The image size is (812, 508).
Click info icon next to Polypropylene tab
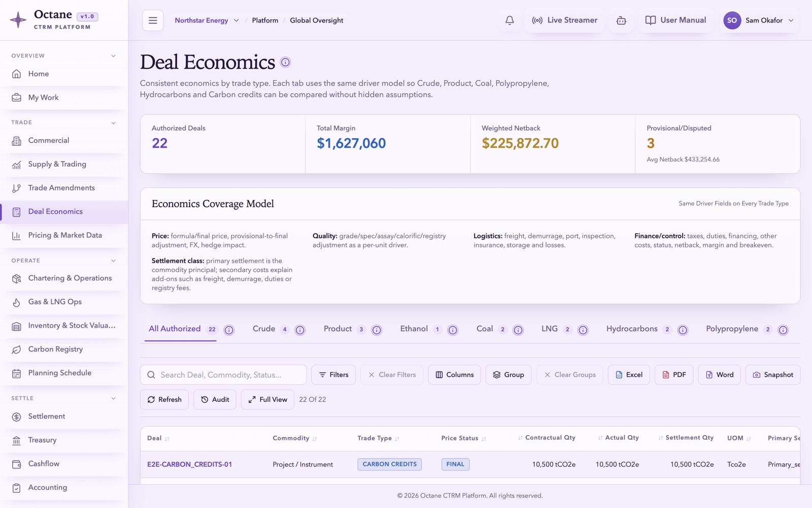pos(784,330)
